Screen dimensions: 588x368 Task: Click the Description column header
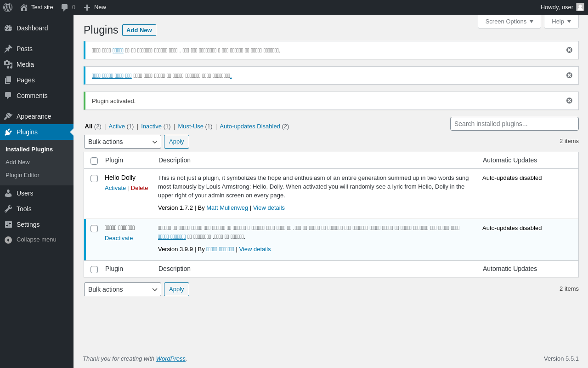click(175, 160)
